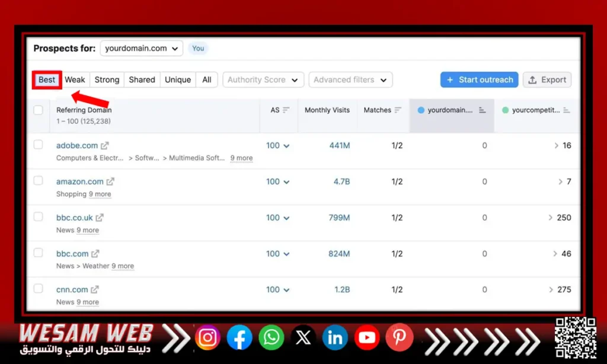607x364 pixels.
Task: Click the blue yourdomain column color dot
Action: [421, 110]
